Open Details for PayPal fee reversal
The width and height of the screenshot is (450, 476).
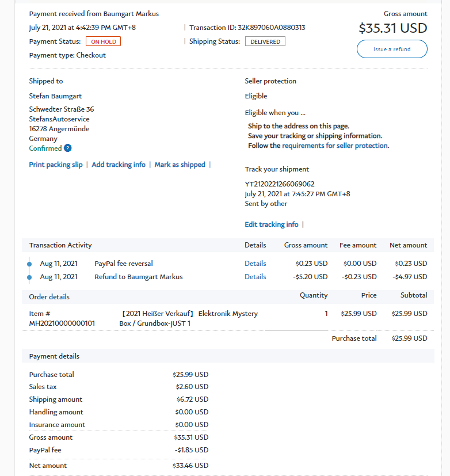tap(255, 264)
